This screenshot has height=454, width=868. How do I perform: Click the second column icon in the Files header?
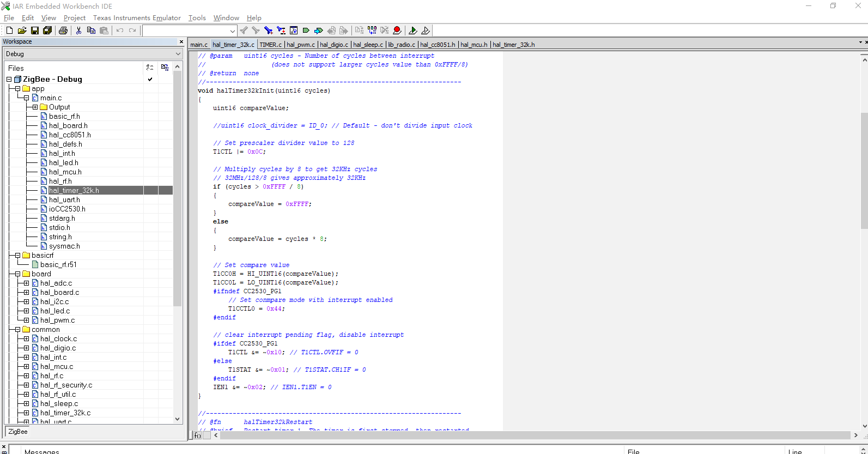click(x=165, y=68)
